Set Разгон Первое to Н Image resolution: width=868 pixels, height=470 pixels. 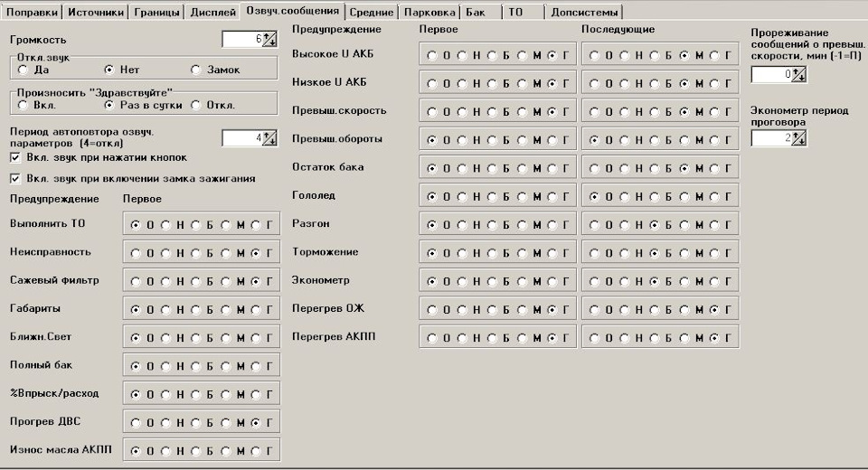coord(468,225)
